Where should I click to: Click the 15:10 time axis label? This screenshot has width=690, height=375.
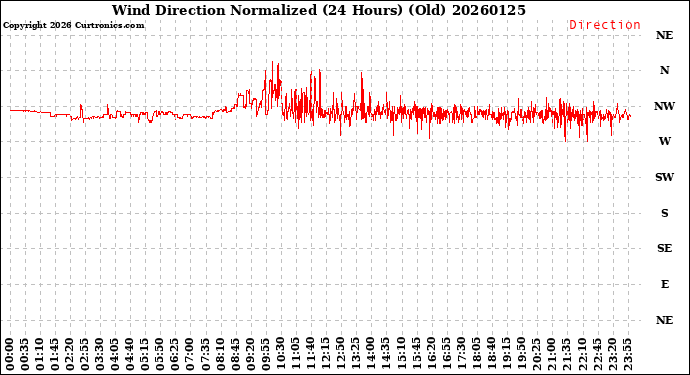(401, 355)
